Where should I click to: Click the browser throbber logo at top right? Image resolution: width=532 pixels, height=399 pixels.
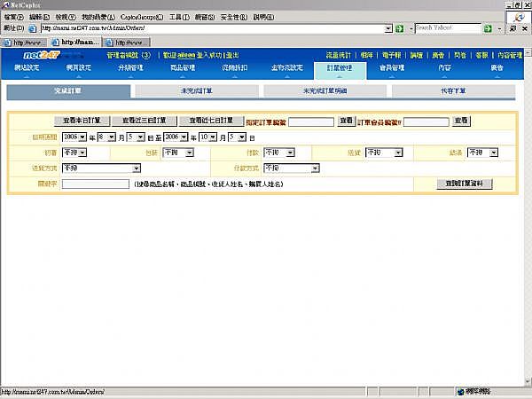[x=513, y=22]
